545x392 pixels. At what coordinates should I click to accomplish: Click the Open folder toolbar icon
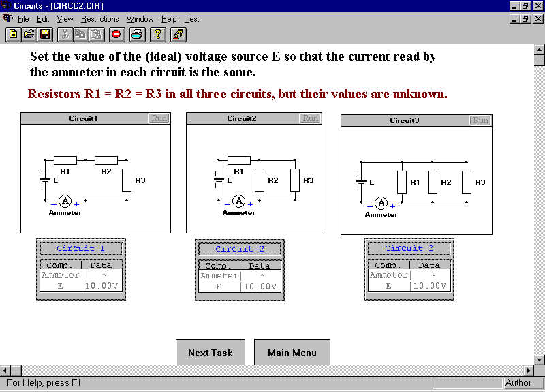(29, 33)
